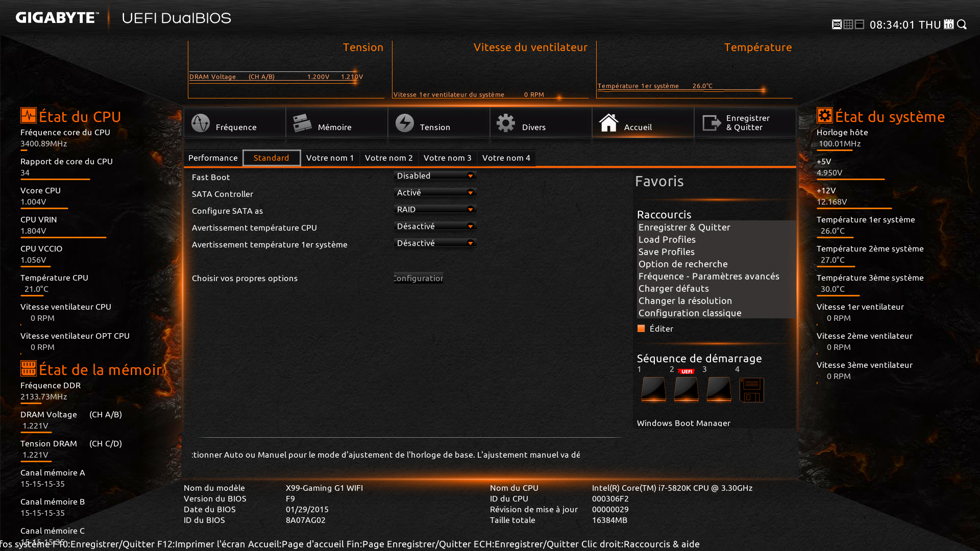The width and height of the screenshot is (980, 551).
Task: Switch to the HD display mode icon
Action: (x=837, y=24)
